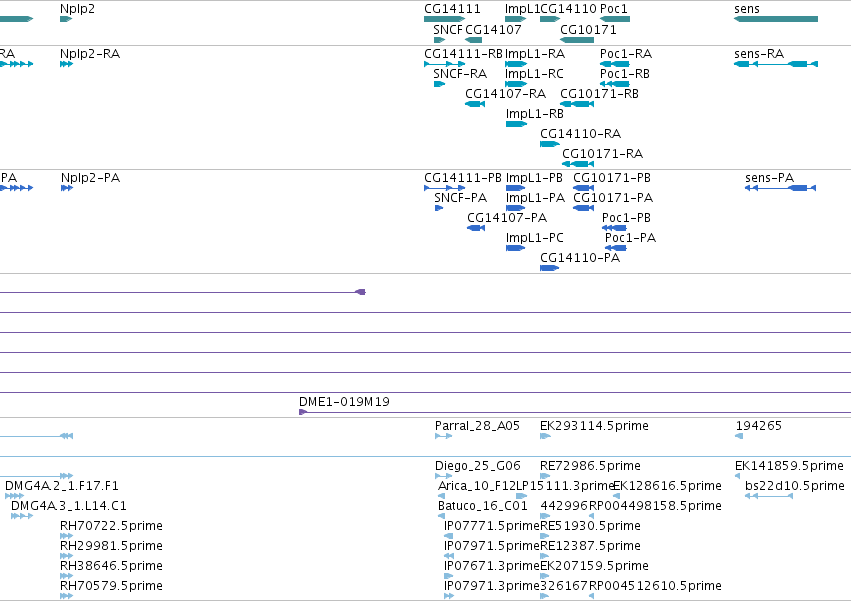Image resolution: width=851 pixels, height=601 pixels.
Task: Click the SNCF gene label
Action: point(448,29)
